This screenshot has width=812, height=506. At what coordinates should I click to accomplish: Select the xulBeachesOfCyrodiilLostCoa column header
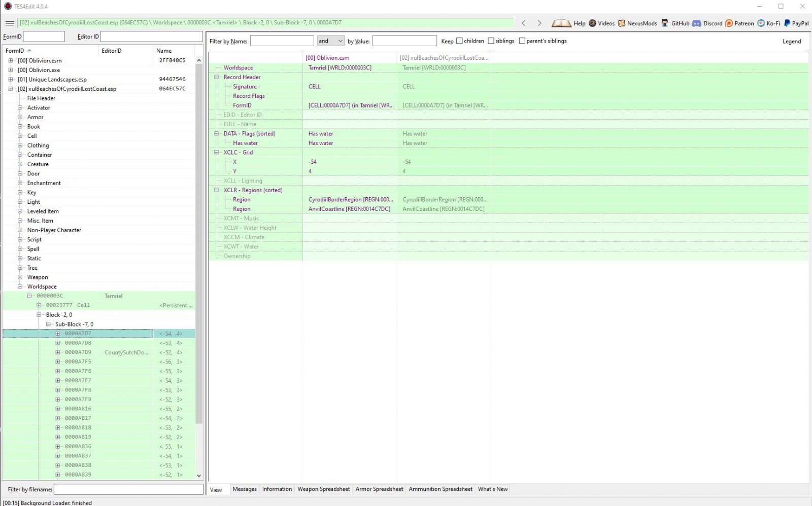coord(444,58)
